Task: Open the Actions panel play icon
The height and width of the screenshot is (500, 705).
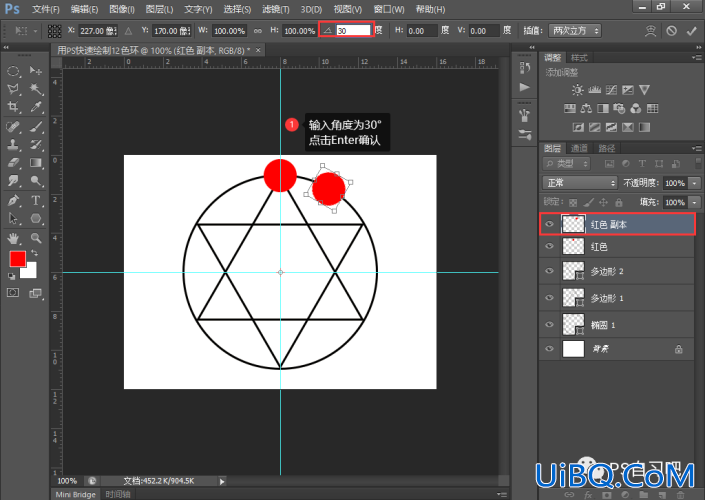Action: coord(525,87)
